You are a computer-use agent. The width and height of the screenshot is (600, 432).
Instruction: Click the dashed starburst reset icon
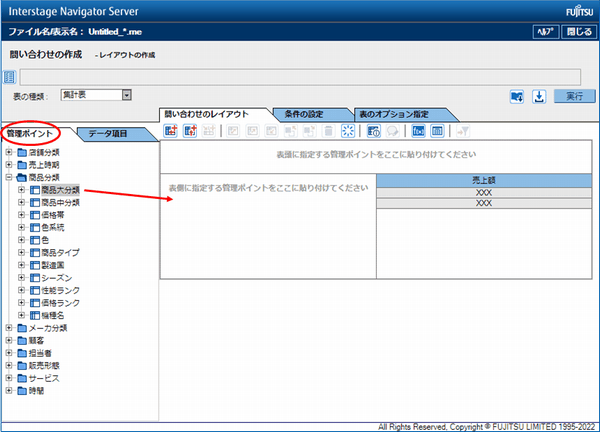coord(347,131)
